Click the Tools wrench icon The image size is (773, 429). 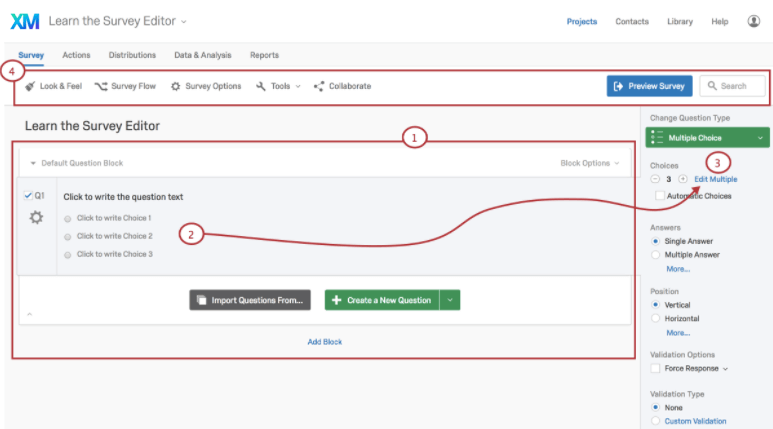point(261,86)
